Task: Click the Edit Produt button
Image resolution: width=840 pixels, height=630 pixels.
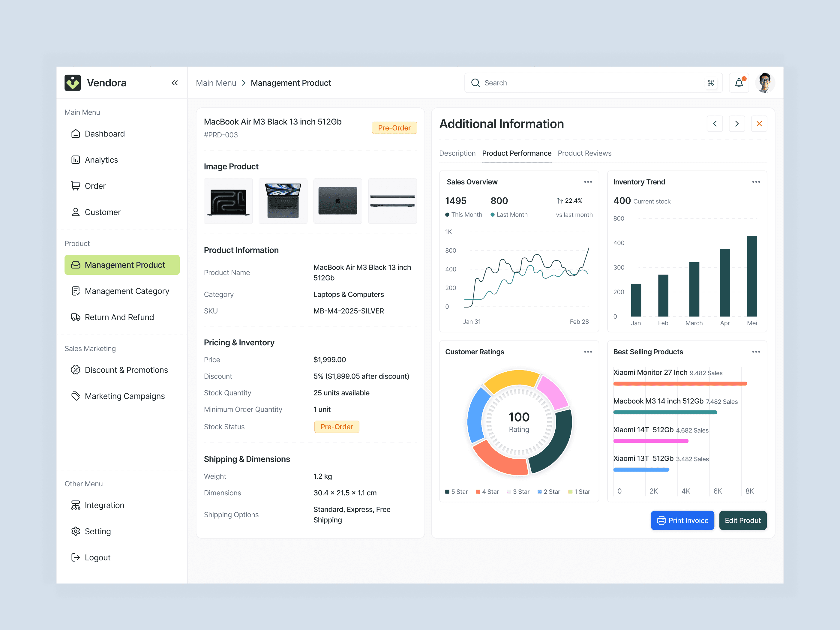Action: click(x=742, y=520)
